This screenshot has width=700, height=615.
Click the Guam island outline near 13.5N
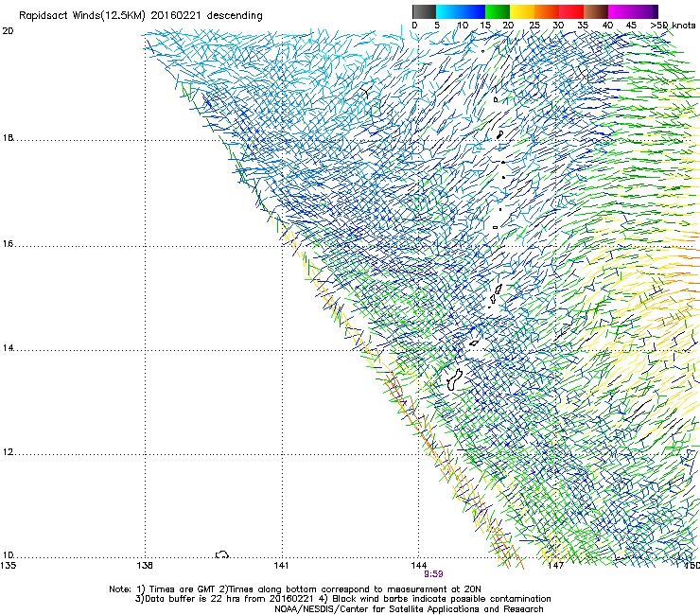click(x=454, y=379)
